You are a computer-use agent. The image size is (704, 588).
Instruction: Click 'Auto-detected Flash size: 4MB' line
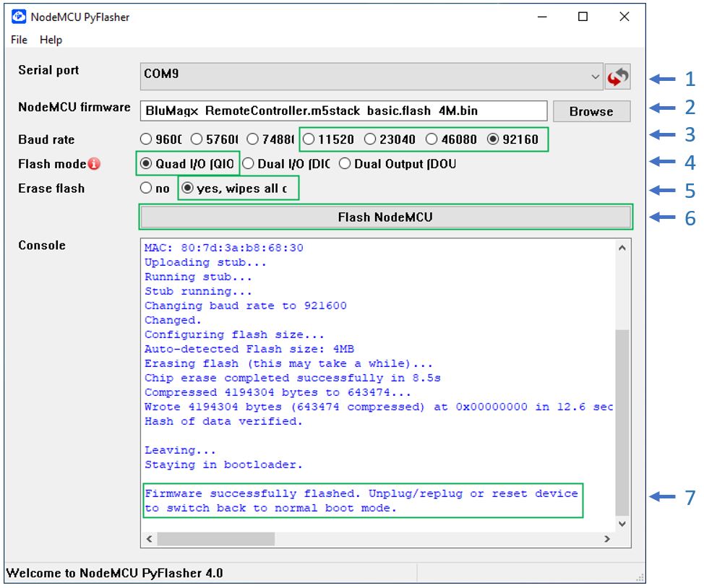click(x=249, y=349)
